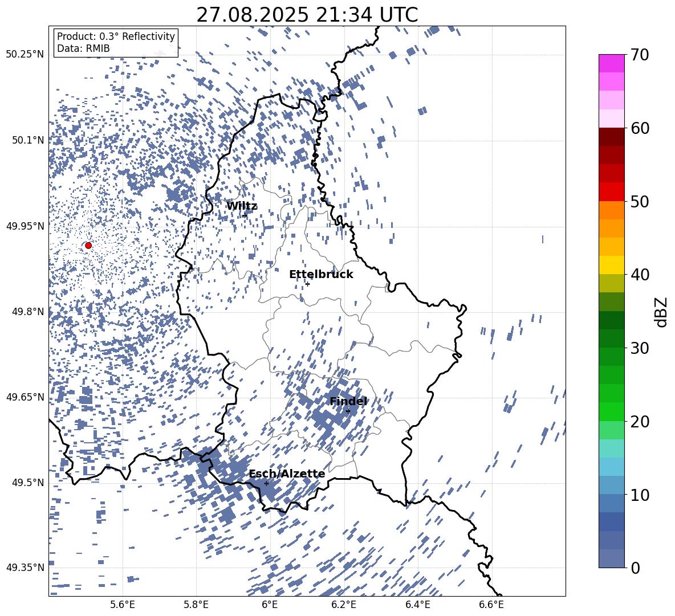Image resolution: width=675 pixels, height=616 pixels.
Task: Click the dBZ colorbar axis label
Action: [x=661, y=312]
